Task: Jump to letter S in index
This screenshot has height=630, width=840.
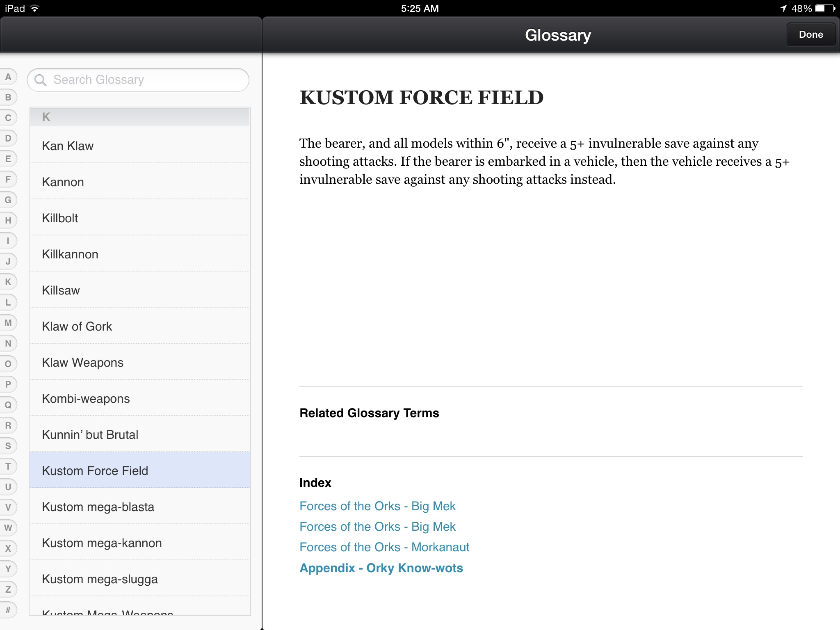Action: coord(8,446)
